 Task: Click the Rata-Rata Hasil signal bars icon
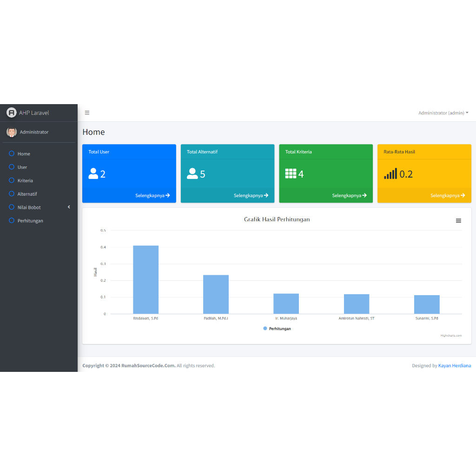390,174
